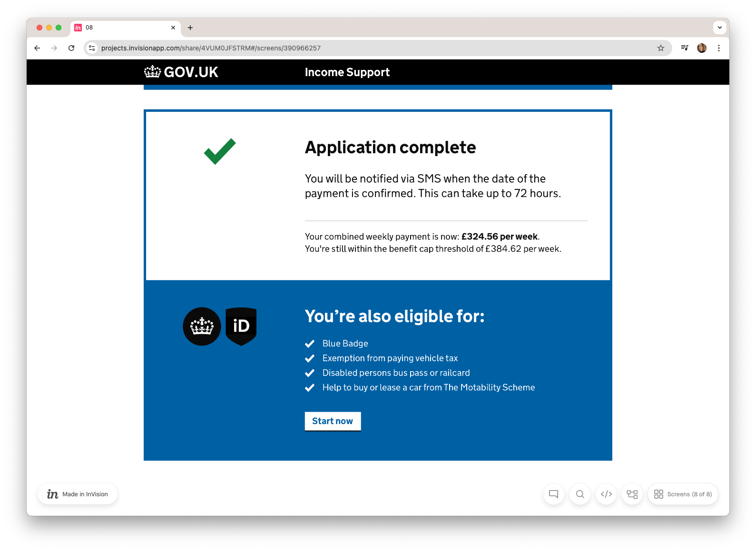Open Screens (8 of 8) grid
This screenshot has height=551, width=756.
pyautogui.click(x=683, y=494)
